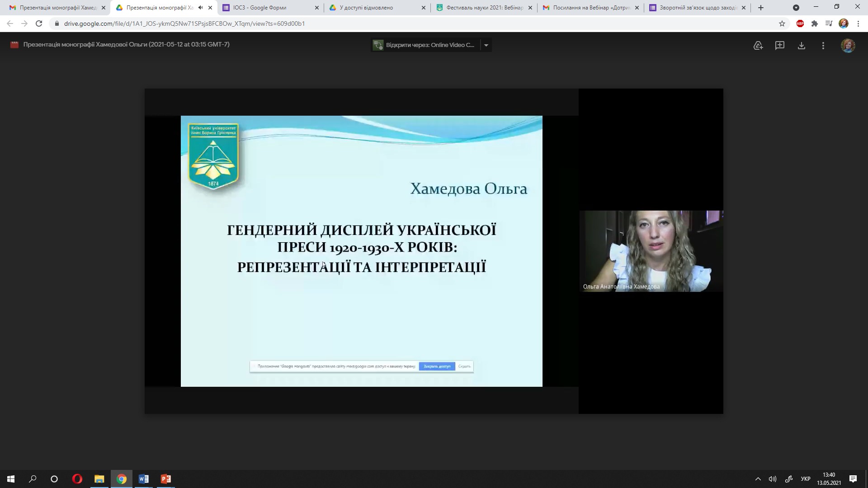This screenshot has height=488, width=868.
Task: Click the Add comment icon
Action: coord(780,45)
